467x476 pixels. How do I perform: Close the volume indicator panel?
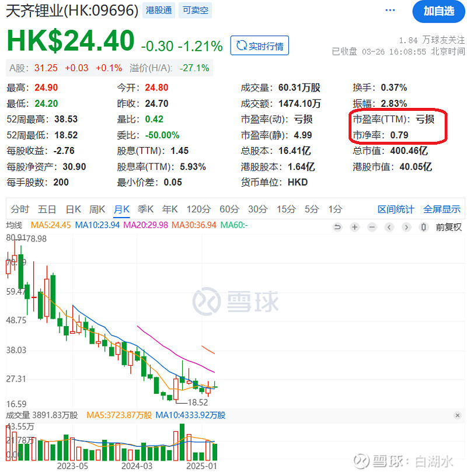point(458,415)
